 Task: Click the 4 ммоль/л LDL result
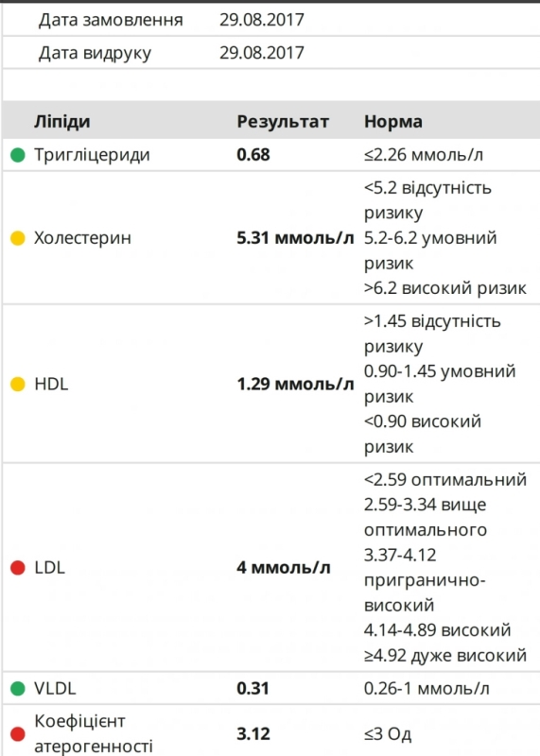click(284, 568)
